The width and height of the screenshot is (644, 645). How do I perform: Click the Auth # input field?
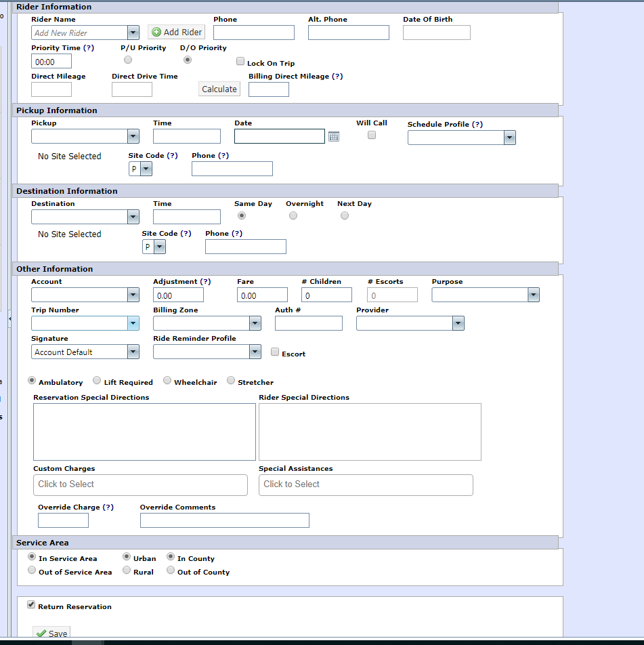tap(309, 323)
